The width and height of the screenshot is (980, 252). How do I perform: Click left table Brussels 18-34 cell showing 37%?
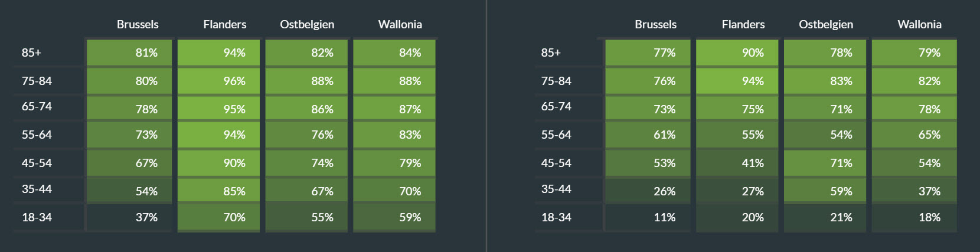point(129,217)
